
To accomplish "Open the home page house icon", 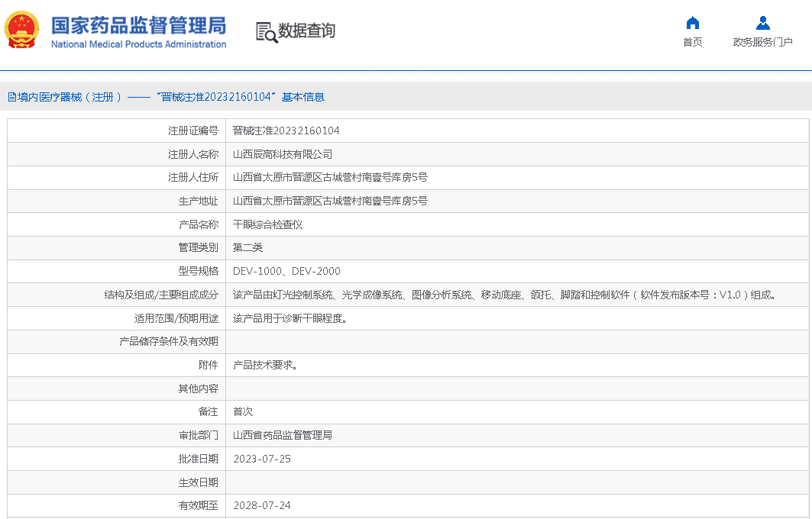I will (x=692, y=23).
